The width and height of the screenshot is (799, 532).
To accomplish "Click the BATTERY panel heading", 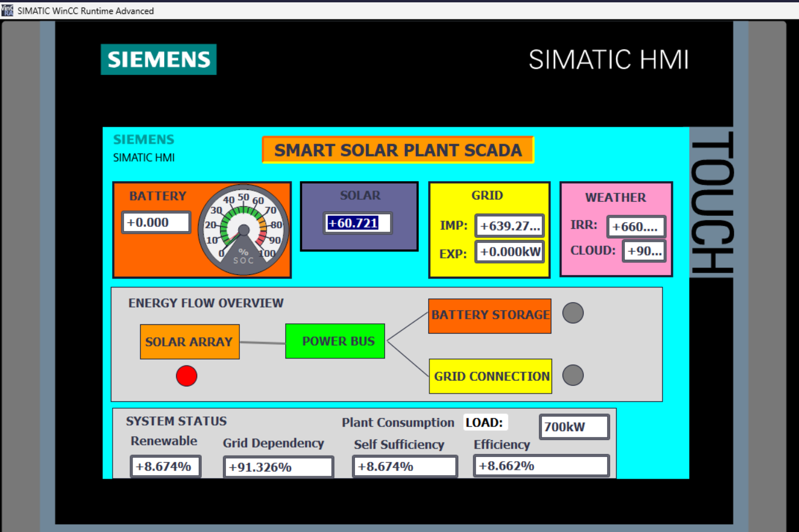I will click(158, 196).
